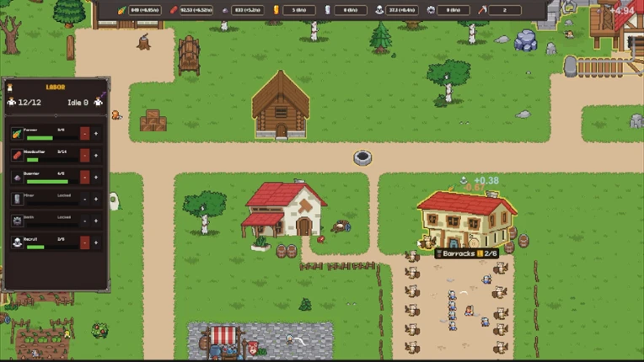Image resolution: width=644 pixels, height=362 pixels.
Task: Click the food (corn) resource icon in top bar
Action: tap(121, 10)
